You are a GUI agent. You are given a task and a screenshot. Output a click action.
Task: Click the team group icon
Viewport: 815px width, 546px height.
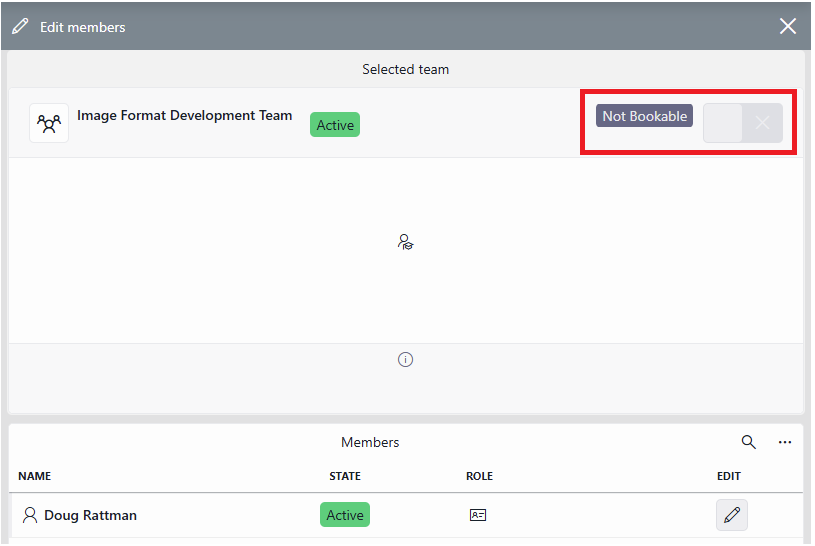pos(49,123)
